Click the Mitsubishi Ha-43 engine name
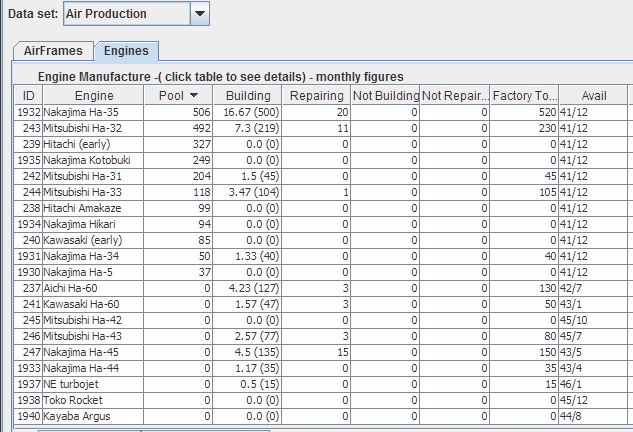The height and width of the screenshot is (432, 633). point(82,336)
